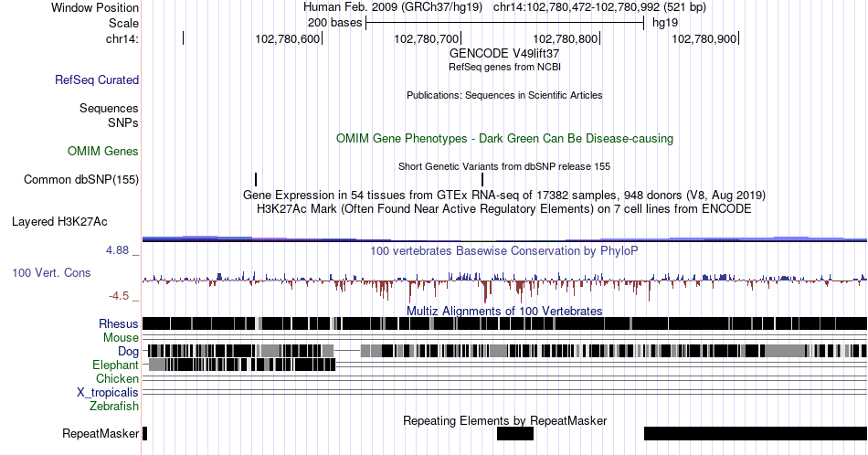Click the left dbSNP variant tick mark
This screenshot has height=455, width=868.
point(256,179)
